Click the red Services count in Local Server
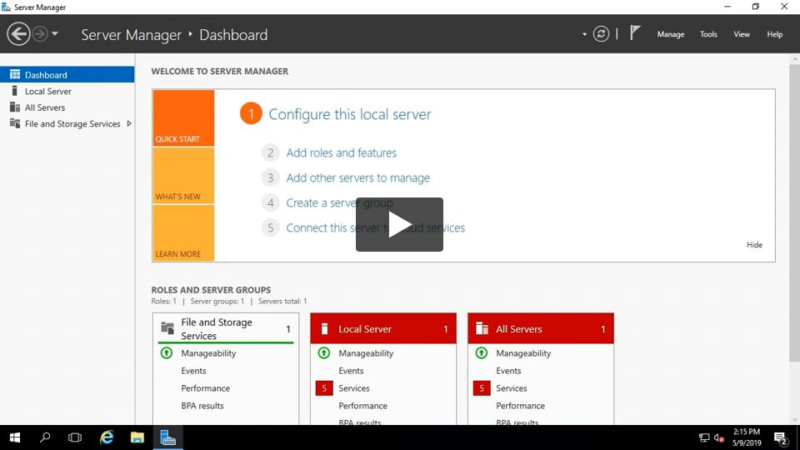The image size is (800, 450). tap(323, 388)
